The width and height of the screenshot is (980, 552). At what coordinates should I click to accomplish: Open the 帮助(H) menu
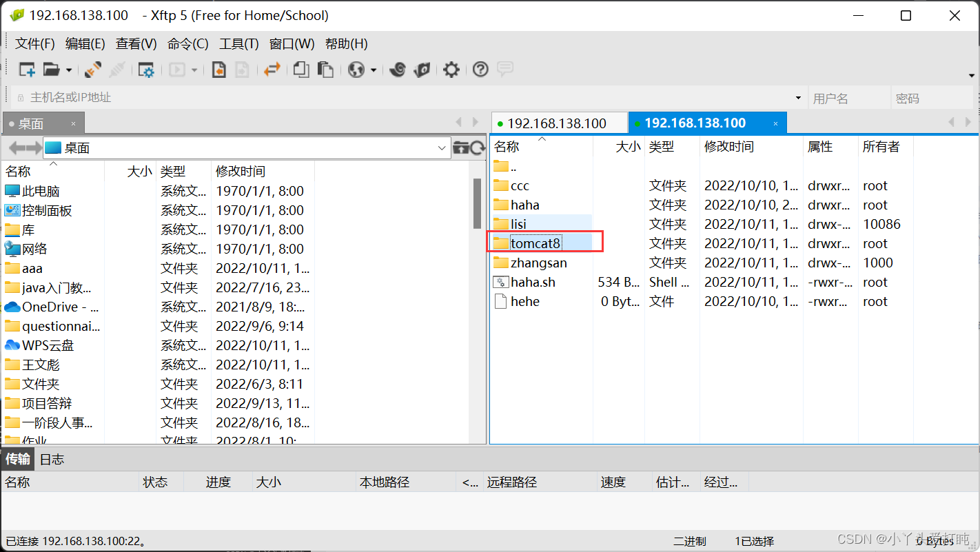347,44
